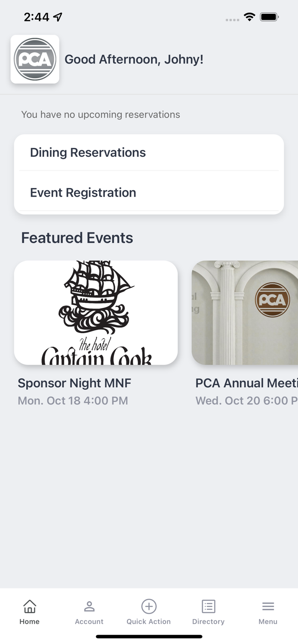The image size is (298, 644).
Task: Open Dining Reservations
Action: tap(88, 152)
